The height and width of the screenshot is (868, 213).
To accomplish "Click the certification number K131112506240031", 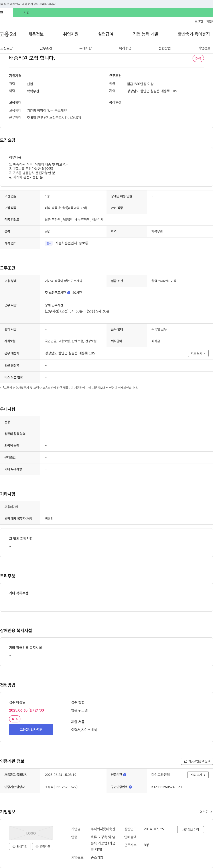I will tap(166, 787).
